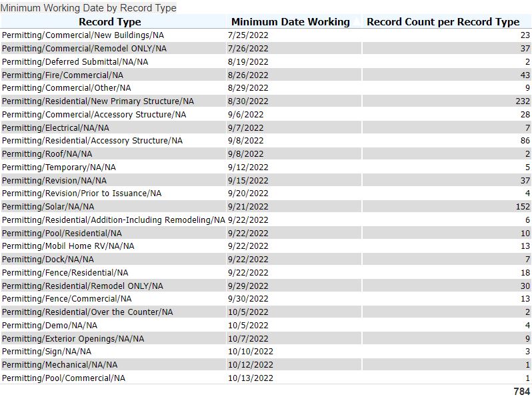
Task: Click the date '9/12/2022'
Action: coord(248,167)
